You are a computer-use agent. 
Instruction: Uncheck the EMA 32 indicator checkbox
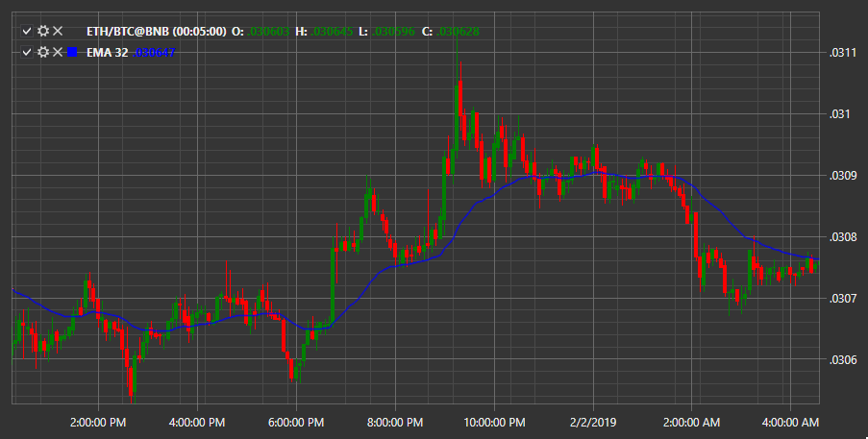(27, 52)
